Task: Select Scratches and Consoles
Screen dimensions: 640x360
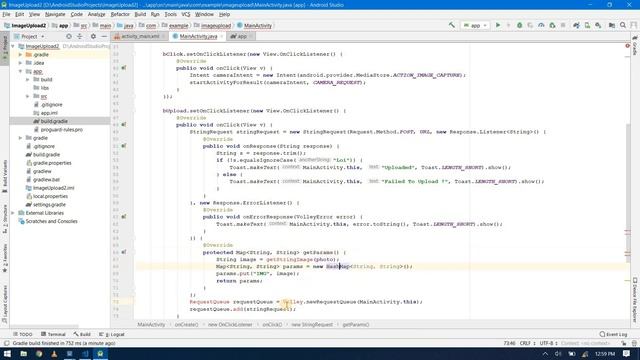Action: tap(51, 221)
